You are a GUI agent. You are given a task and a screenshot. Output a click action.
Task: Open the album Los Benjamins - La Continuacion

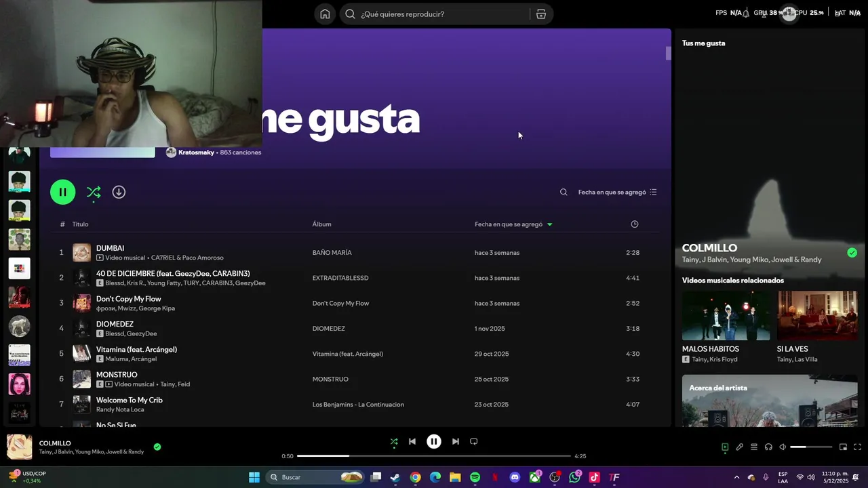(x=358, y=405)
